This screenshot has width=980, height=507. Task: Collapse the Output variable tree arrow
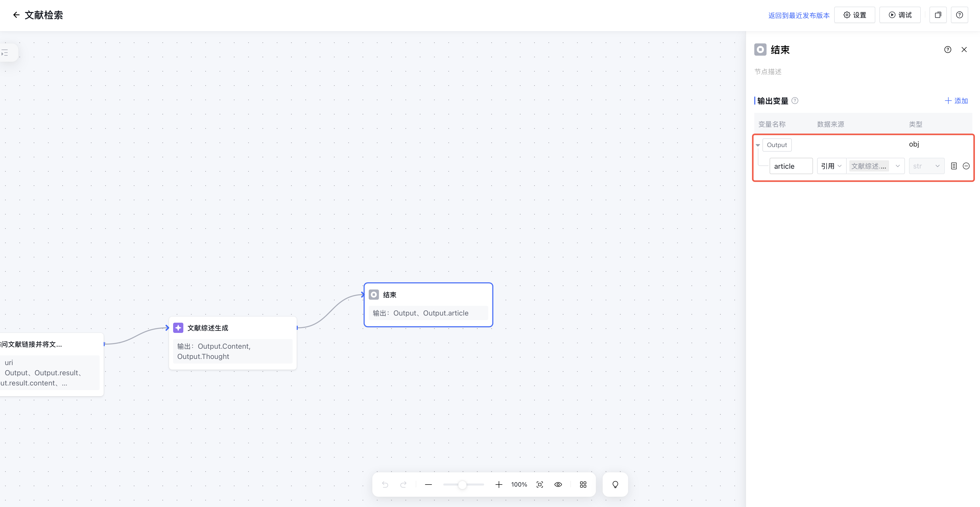click(x=758, y=145)
